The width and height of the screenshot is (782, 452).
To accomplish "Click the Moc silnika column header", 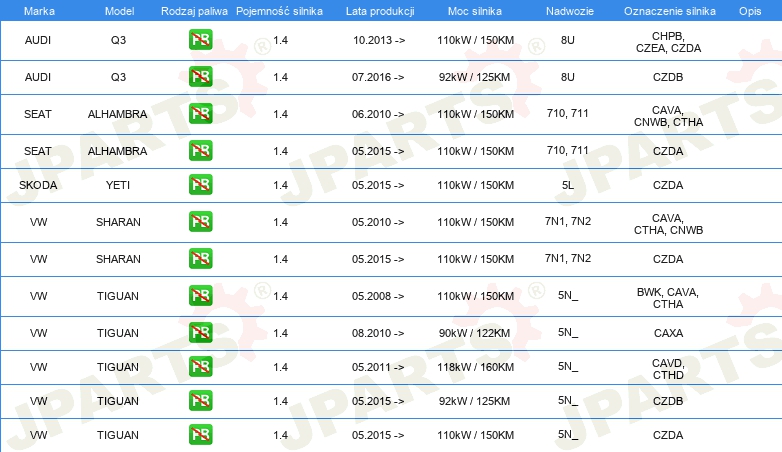I will coord(475,11).
